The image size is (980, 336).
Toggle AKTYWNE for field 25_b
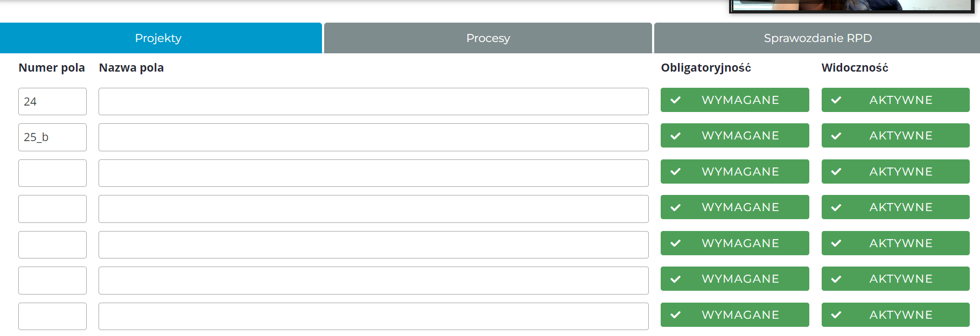click(895, 136)
